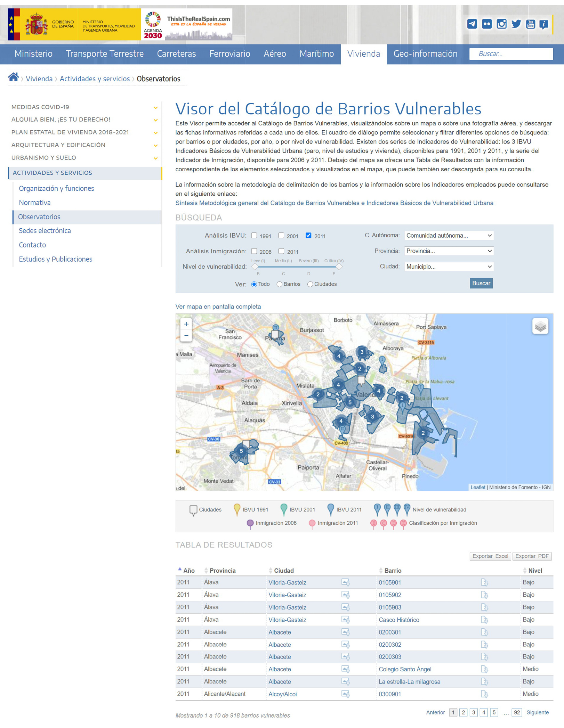This screenshot has height=728, width=564.
Task: Zoom in using the map plus icon
Action: coord(186,324)
